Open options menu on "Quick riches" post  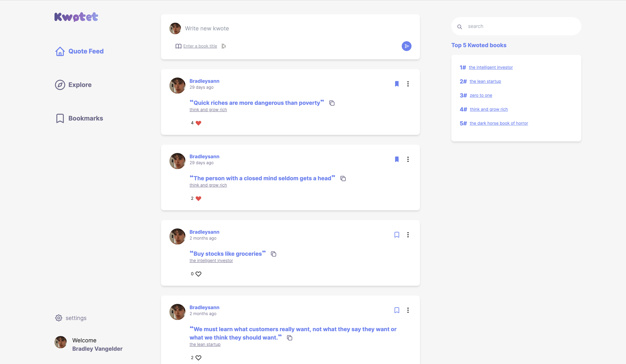(x=408, y=84)
